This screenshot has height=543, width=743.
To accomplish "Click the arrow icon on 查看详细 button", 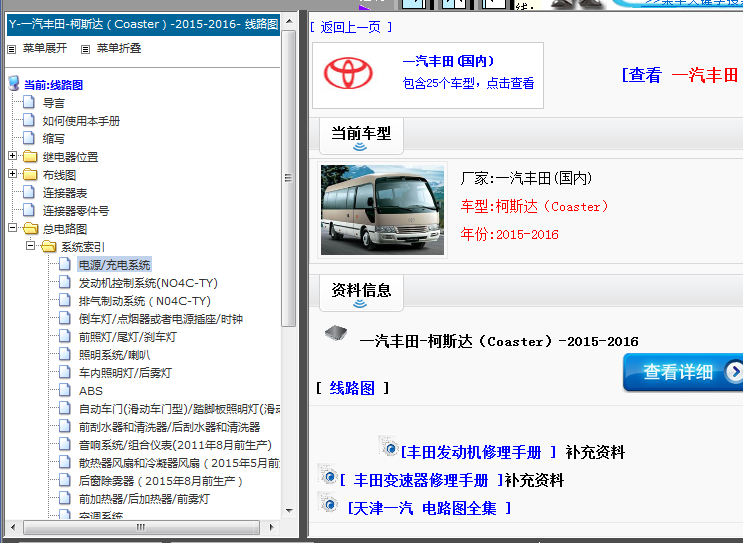I will (734, 372).
